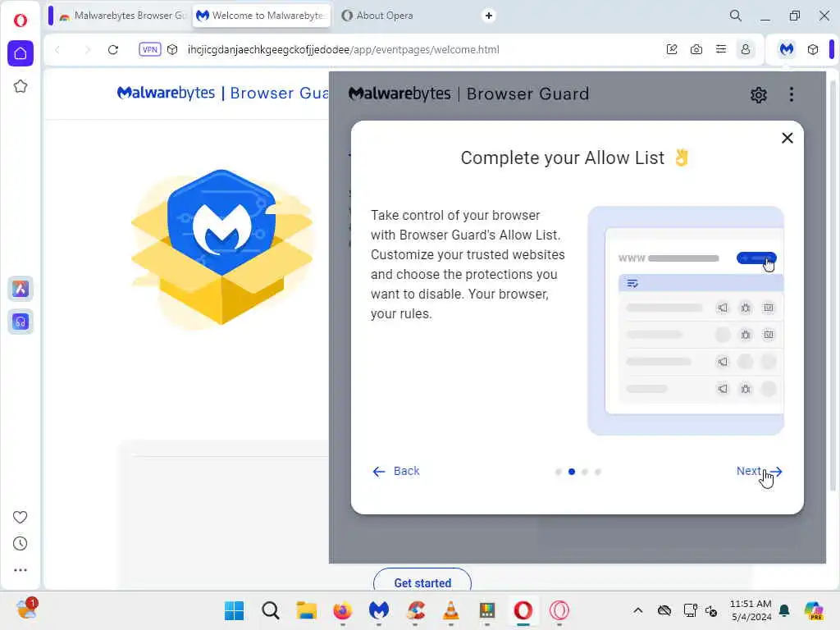
Task: Click Malwarebytes extension icon in toolbar
Action: point(787,49)
